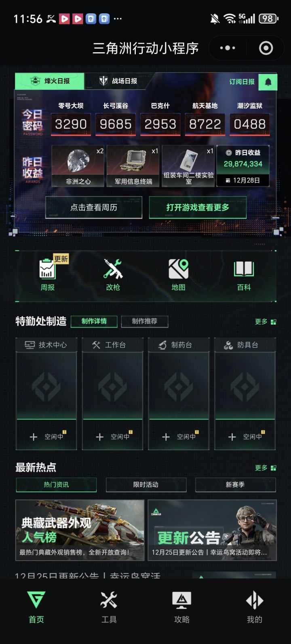Switch to the 限时活动 tab
The height and width of the screenshot is (644, 291).
tap(146, 485)
